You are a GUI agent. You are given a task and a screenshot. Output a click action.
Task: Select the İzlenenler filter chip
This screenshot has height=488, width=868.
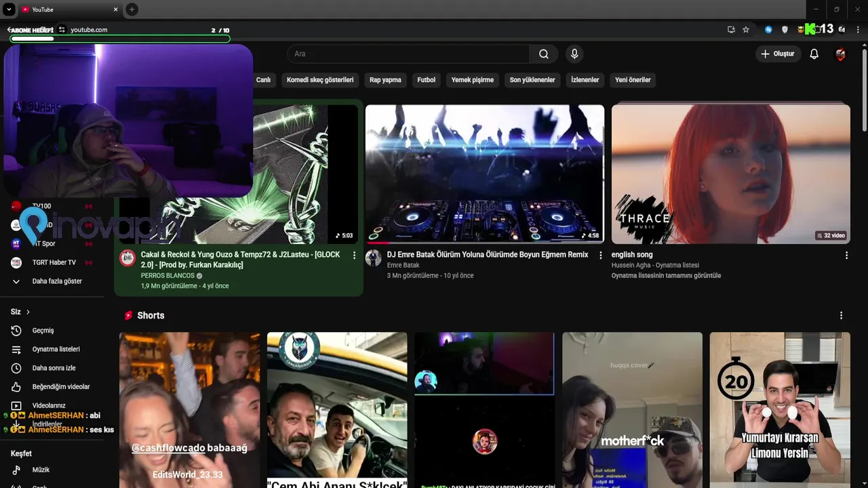click(x=585, y=80)
